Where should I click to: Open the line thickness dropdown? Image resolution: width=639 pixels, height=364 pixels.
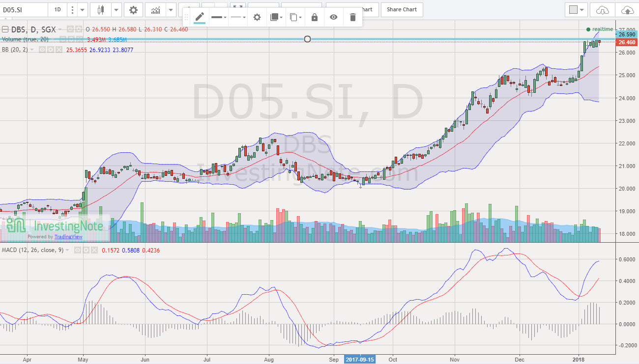(218, 17)
